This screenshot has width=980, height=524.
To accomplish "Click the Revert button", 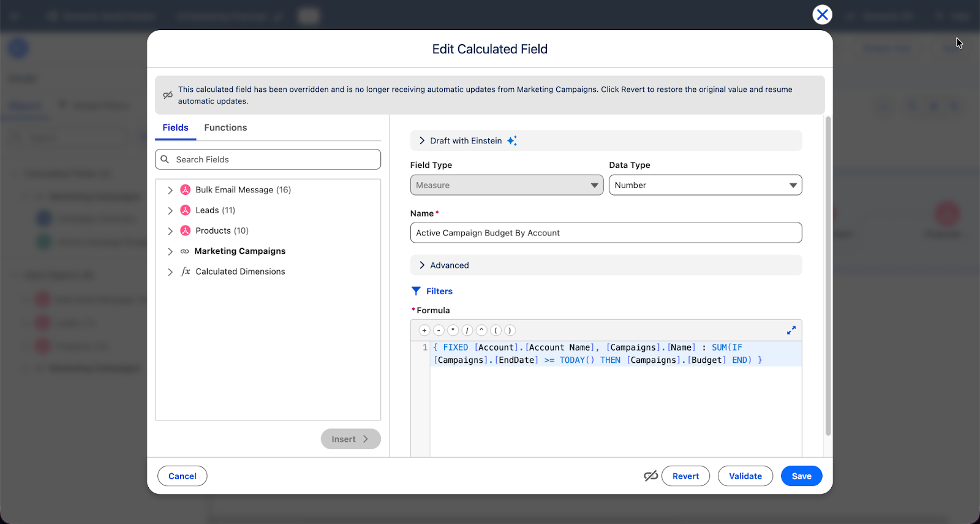I will coord(685,476).
